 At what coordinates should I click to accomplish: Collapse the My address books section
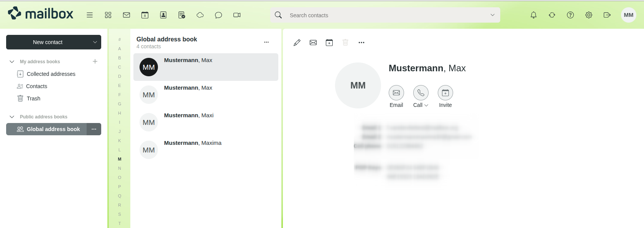coord(12,62)
